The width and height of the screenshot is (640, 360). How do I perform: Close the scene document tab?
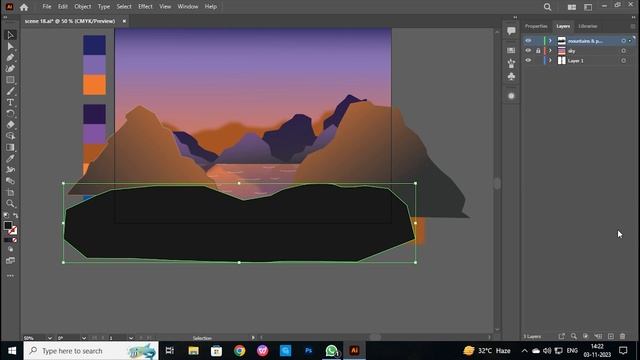[x=124, y=21]
